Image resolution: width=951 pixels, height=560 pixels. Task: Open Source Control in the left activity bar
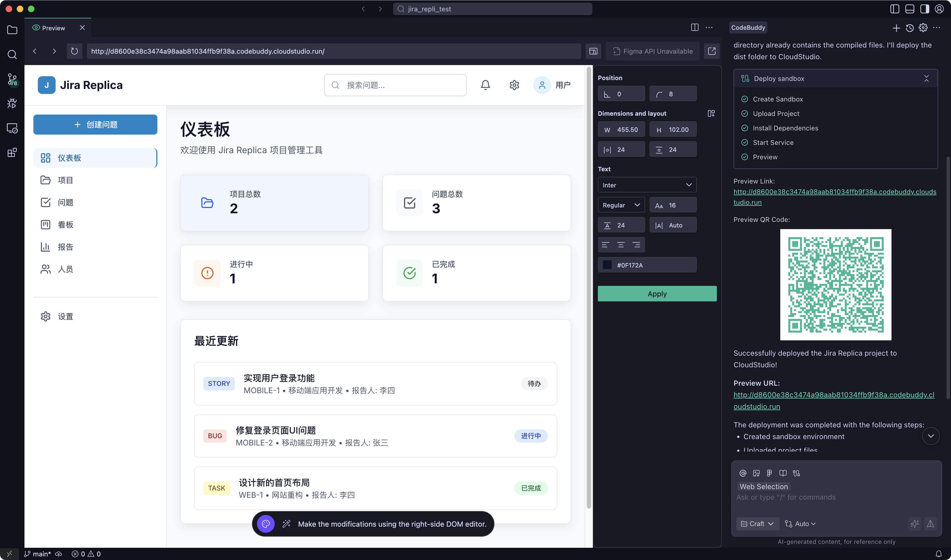click(x=12, y=80)
